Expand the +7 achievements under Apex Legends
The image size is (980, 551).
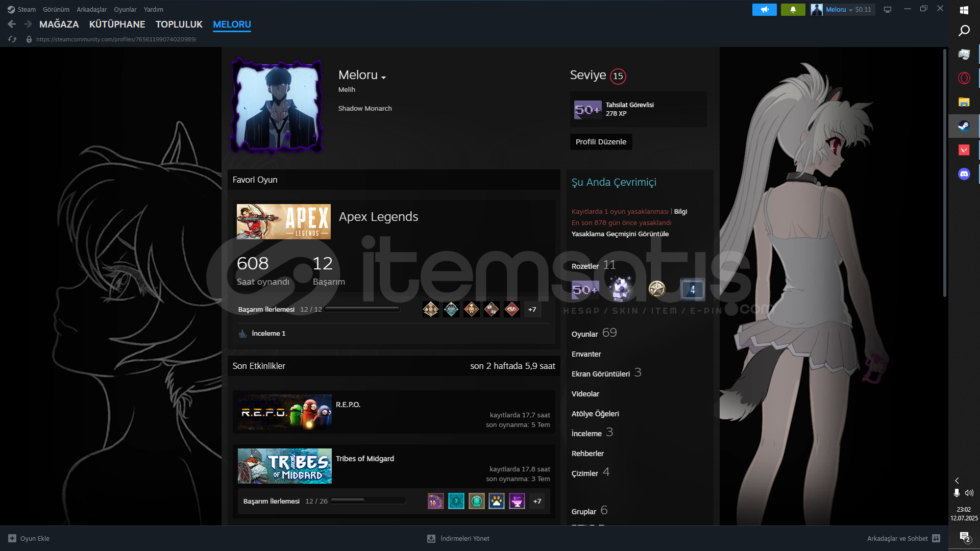[532, 309]
